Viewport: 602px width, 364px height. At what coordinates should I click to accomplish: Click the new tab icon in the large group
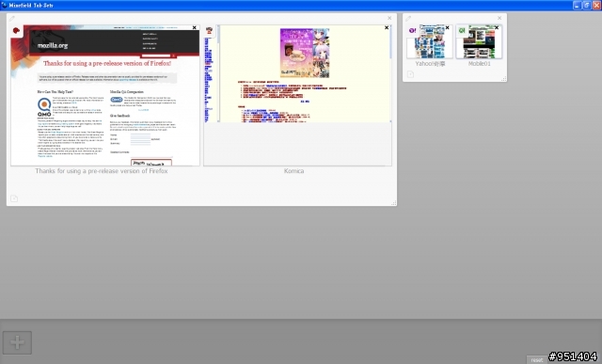click(x=14, y=198)
